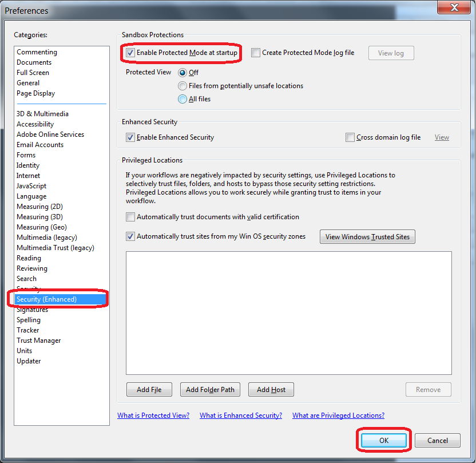The width and height of the screenshot is (476, 463).
Task: Open the JavaScript preferences category
Action: [31, 185]
